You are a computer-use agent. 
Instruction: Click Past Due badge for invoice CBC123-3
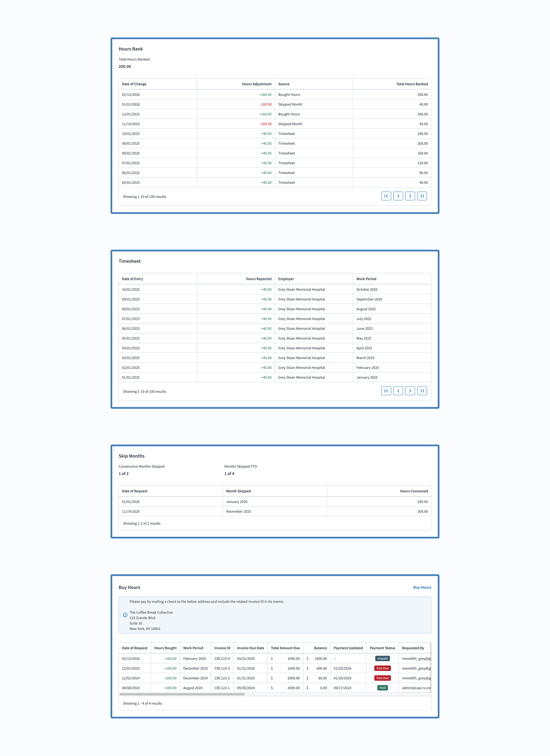(x=382, y=668)
